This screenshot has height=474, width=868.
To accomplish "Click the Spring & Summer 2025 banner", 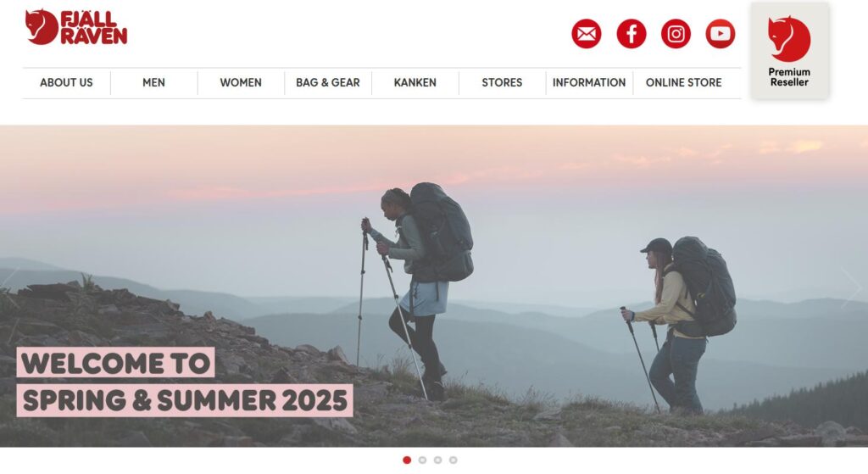I will 185,382.
